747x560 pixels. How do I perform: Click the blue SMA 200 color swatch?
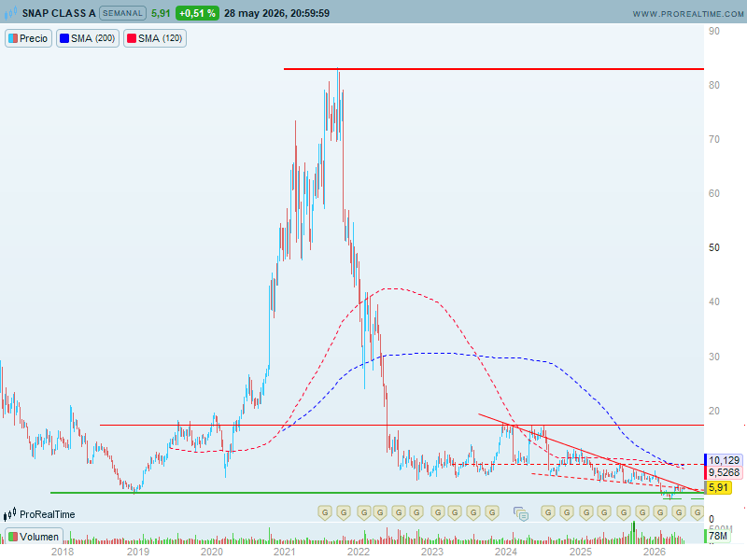[64, 38]
